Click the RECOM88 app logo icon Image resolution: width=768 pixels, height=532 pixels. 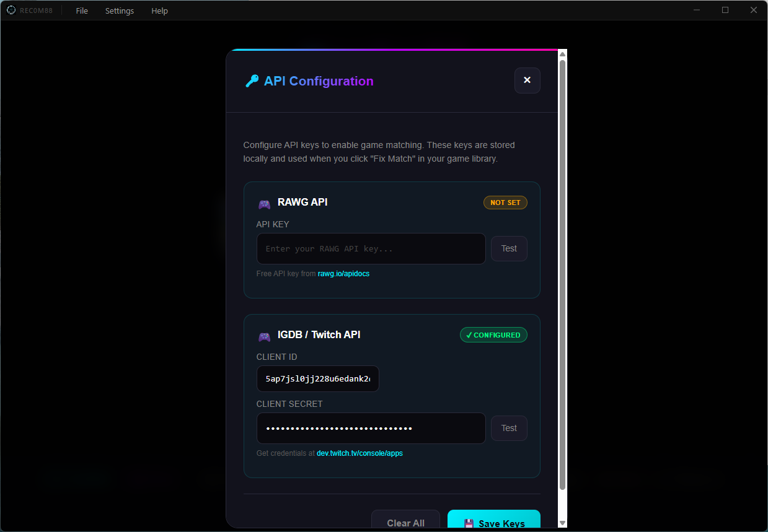(x=11, y=10)
